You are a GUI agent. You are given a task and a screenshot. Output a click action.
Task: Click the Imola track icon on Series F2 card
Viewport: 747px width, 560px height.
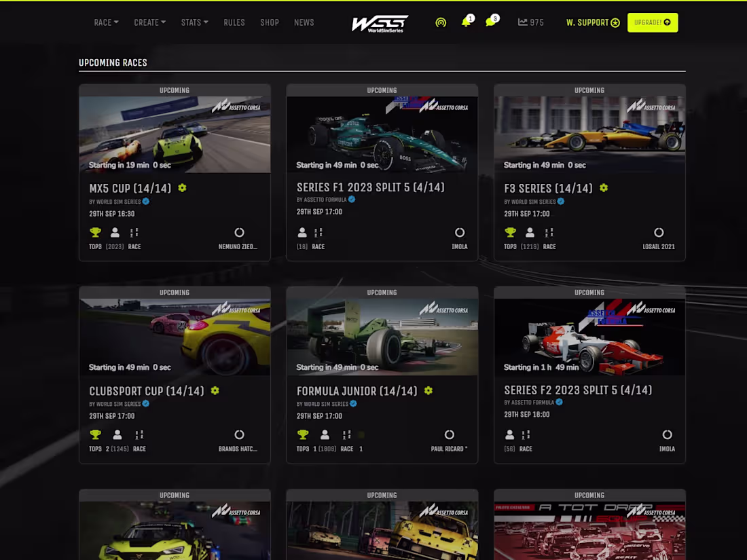tap(667, 434)
